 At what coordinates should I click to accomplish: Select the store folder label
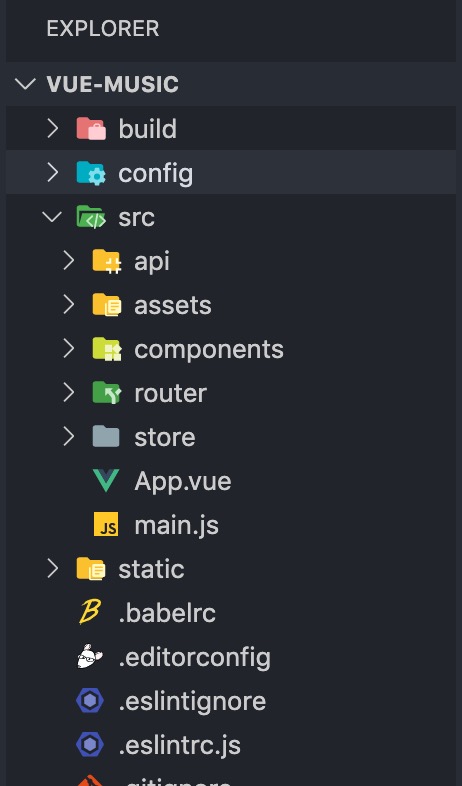165,437
